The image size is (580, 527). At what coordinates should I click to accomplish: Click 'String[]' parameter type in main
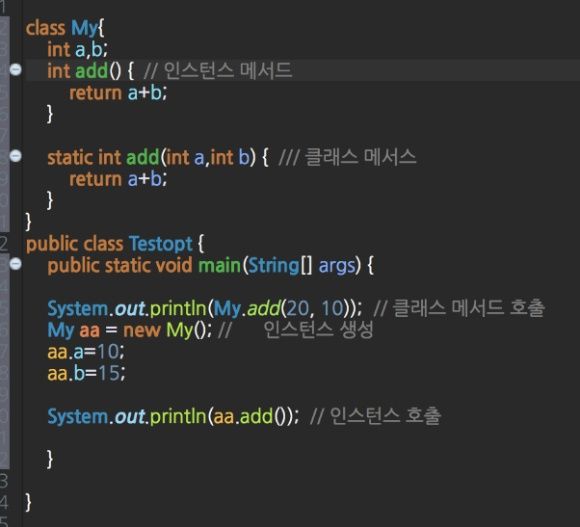coord(280,266)
